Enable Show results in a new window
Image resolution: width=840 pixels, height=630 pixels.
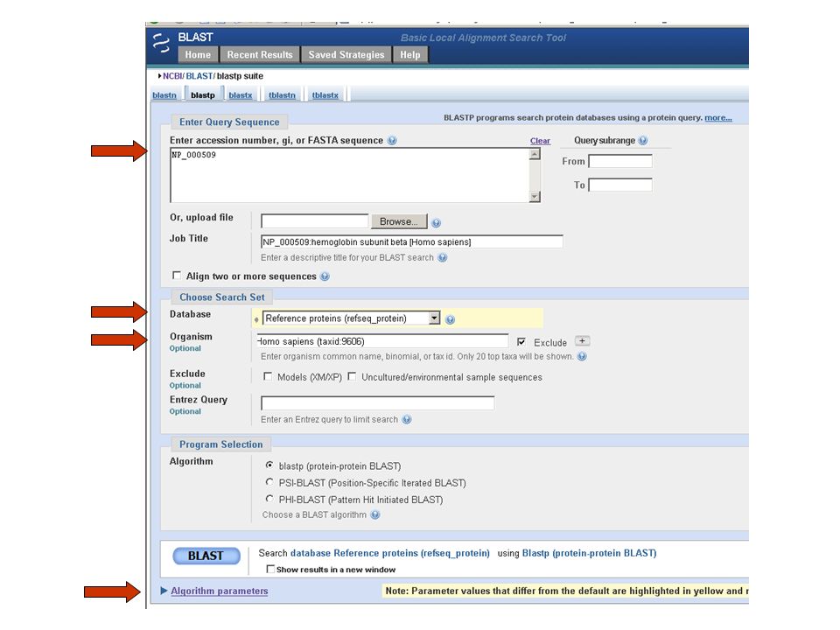pyautogui.click(x=270, y=569)
